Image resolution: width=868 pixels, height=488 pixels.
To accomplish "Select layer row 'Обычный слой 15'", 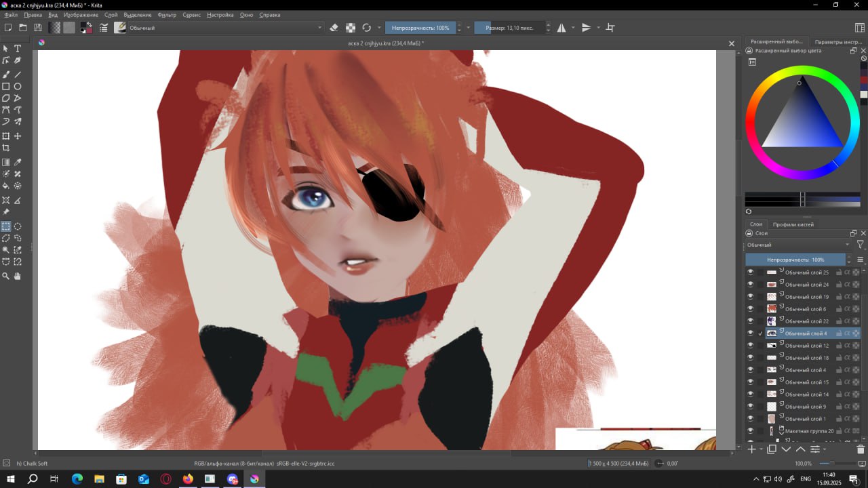I will pos(803,382).
